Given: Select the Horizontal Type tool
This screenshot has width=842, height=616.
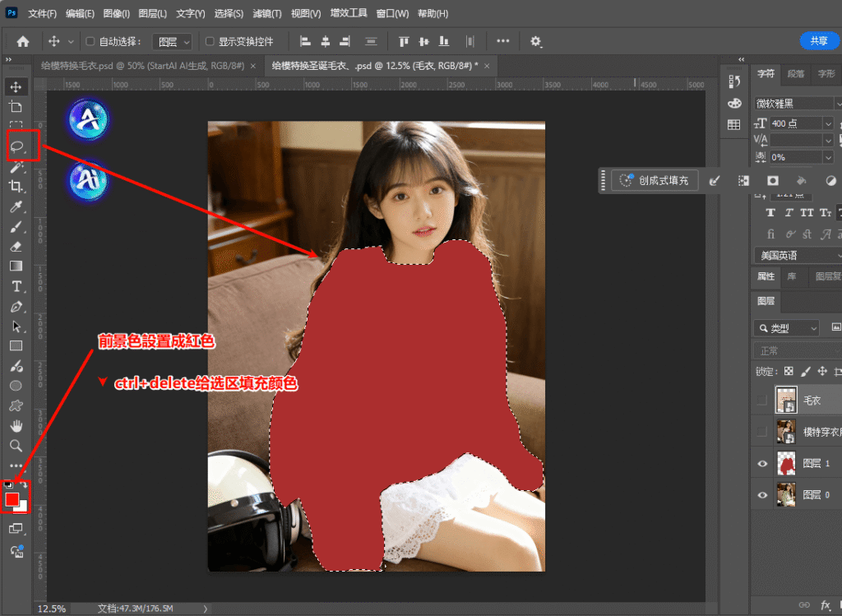Looking at the screenshot, I should (x=16, y=286).
